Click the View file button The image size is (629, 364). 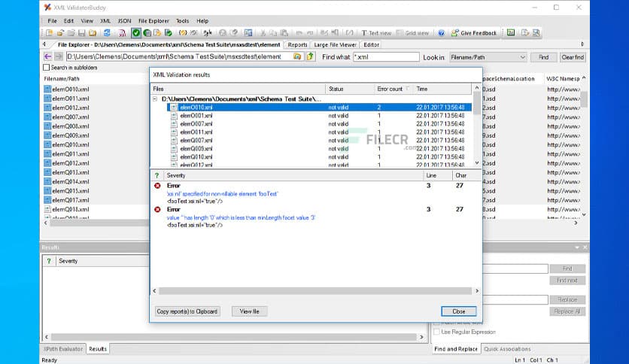point(249,311)
